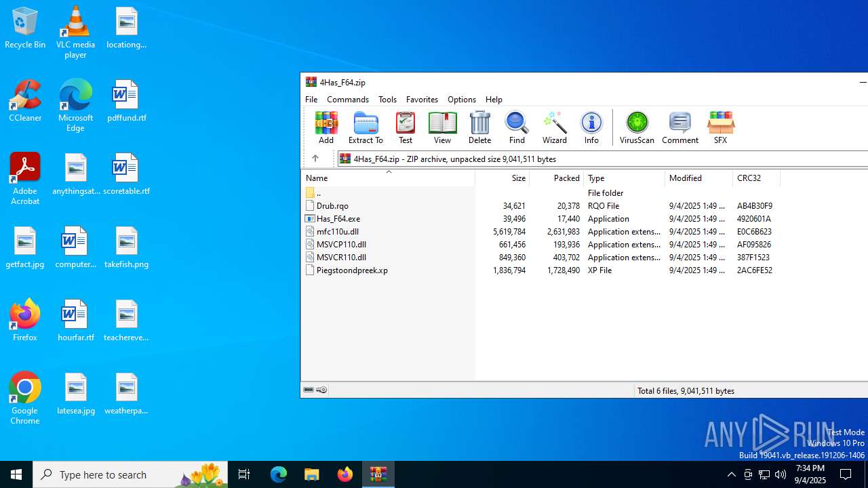
Task: Open the notification center
Action: click(846, 474)
